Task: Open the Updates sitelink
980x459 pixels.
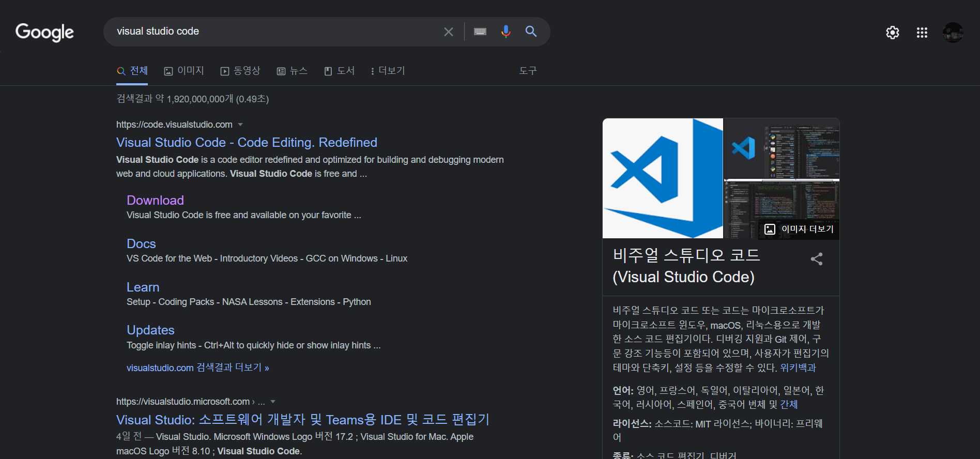Action: click(x=150, y=330)
